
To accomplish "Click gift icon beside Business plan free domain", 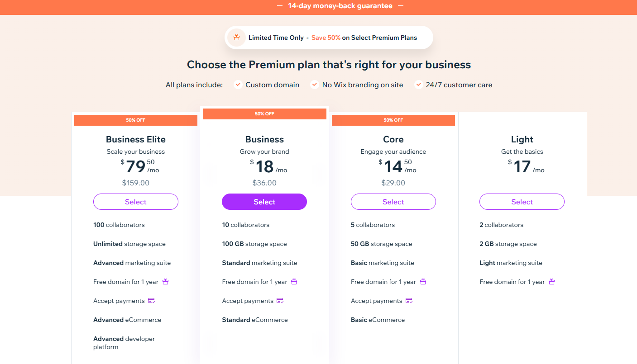I will (294, 282).
